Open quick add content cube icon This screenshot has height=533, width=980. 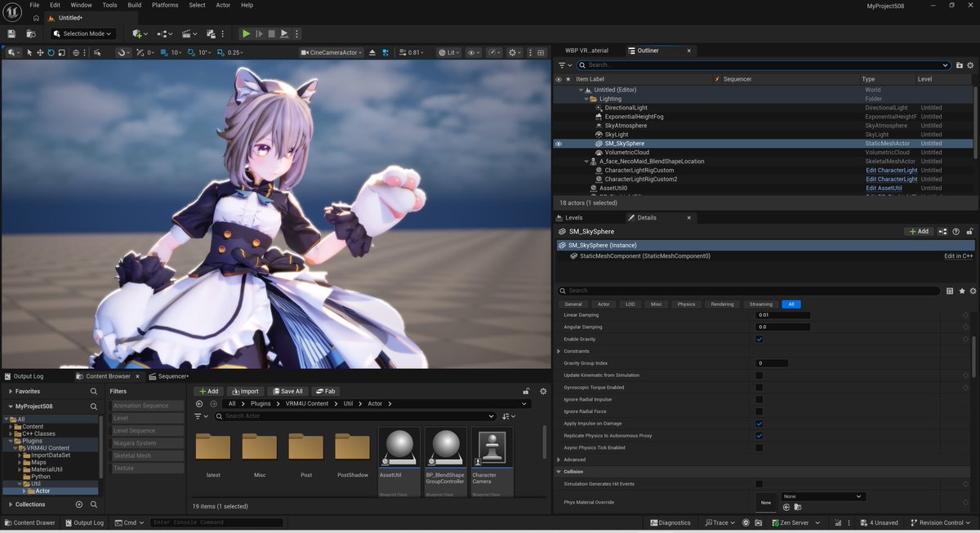coord(140,33)
